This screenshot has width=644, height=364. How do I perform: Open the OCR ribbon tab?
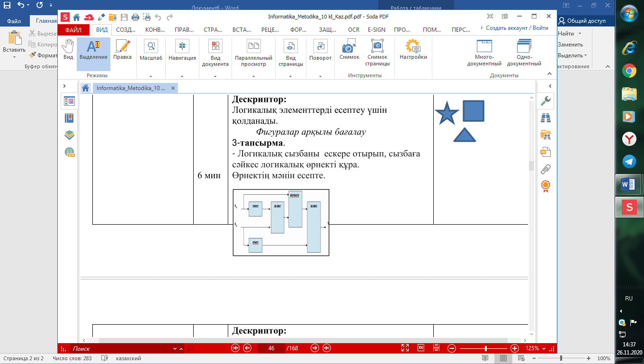point(354,29)
